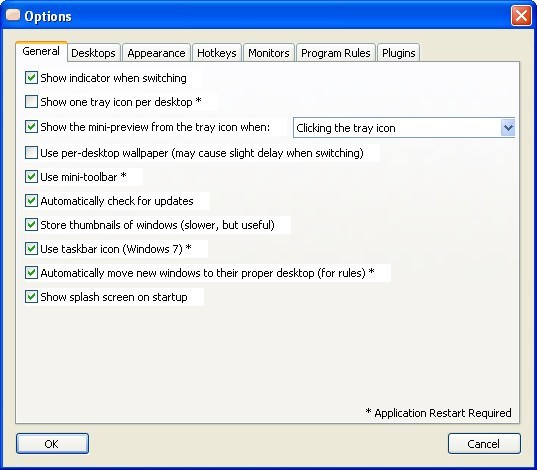
Task: Enable per-desktop wallpaper option
Action: coord(31,153)
